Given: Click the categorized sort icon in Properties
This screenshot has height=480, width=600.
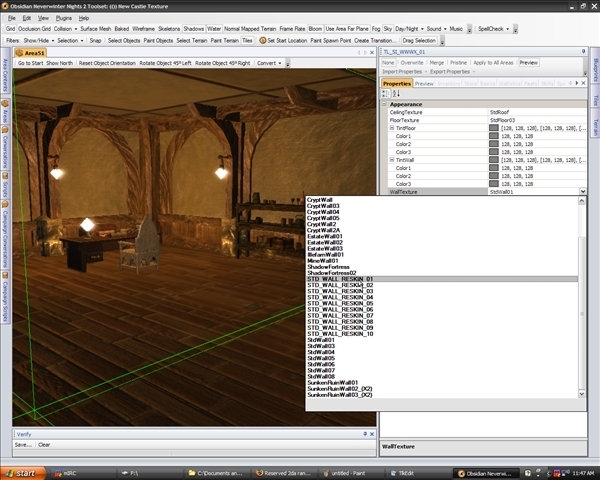Looking at the screenshot, I should 386,94.
